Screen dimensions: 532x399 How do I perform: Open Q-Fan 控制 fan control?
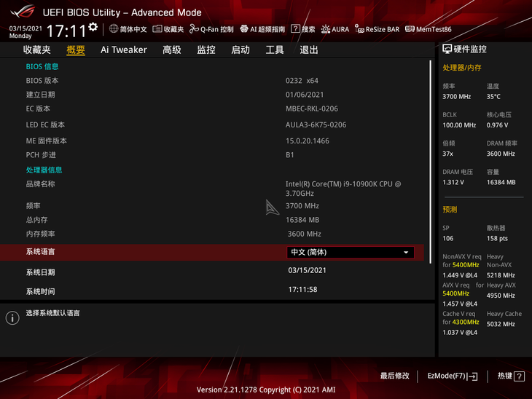[x=211, y=29]
